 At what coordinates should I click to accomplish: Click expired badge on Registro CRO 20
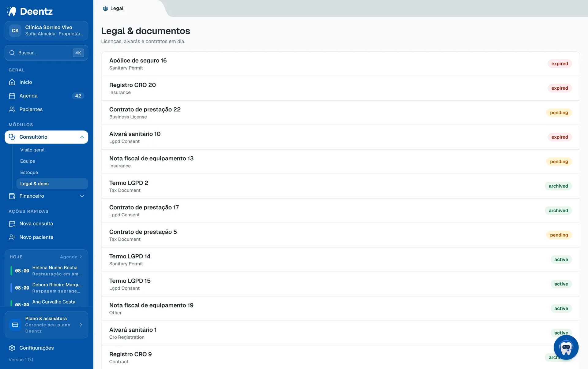[x=560, y=88]
